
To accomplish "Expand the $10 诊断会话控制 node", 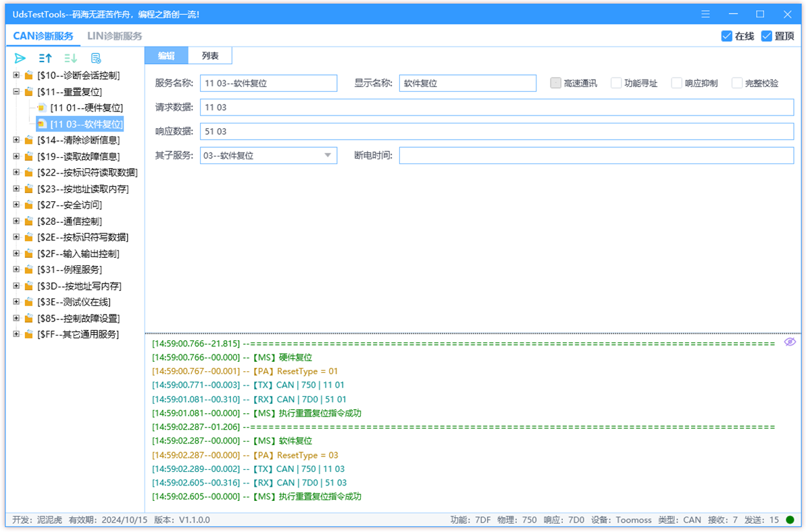I will click(x=16, y=76).
